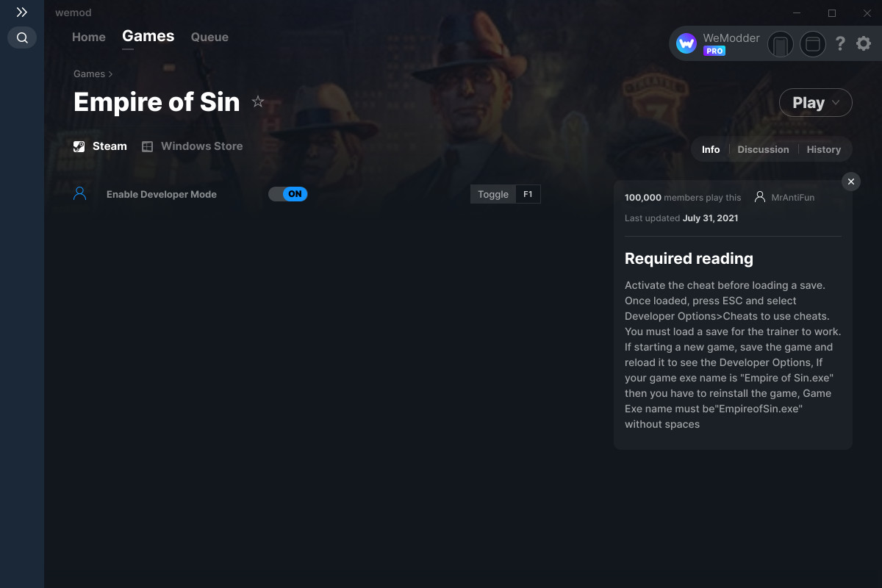Open search using magnifier icon
The height and width of the screenshot is (588, 882).
(x=22, y=37)
